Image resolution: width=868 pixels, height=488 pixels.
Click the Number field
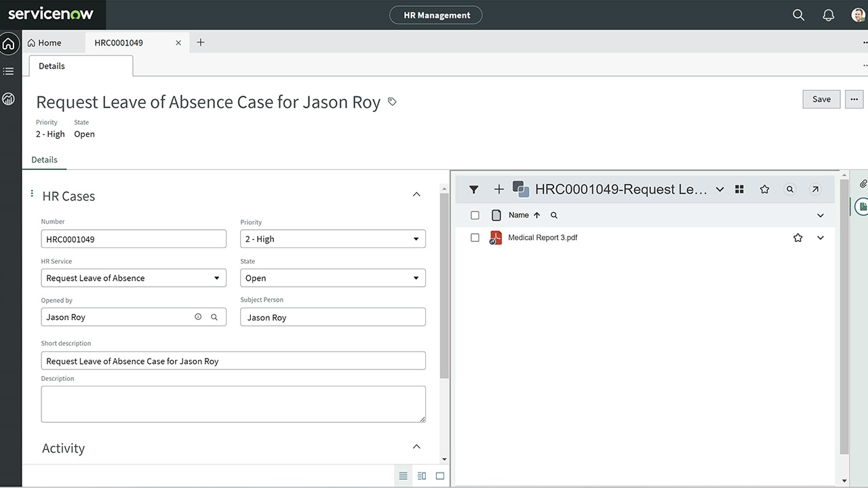pos(134,239)
